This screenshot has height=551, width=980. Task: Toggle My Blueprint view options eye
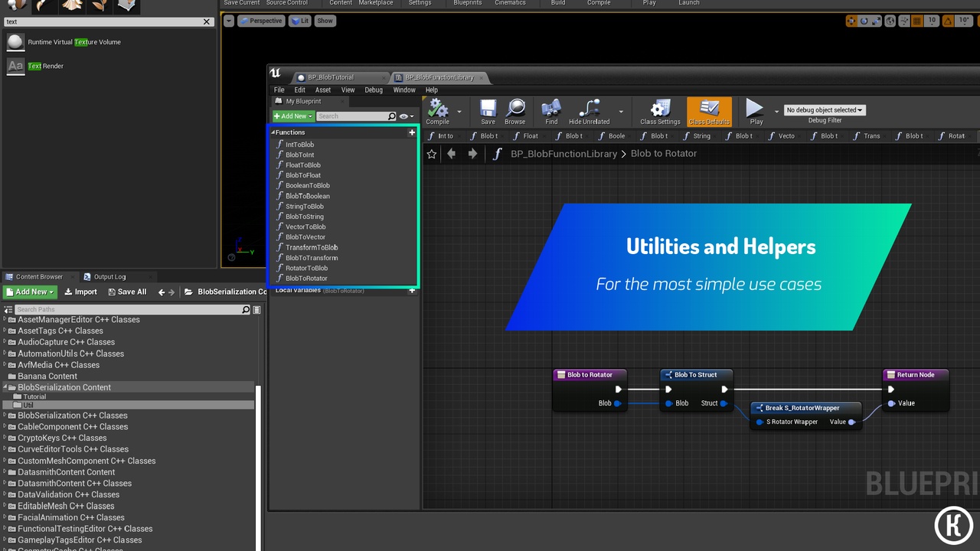tap(406, 116)
